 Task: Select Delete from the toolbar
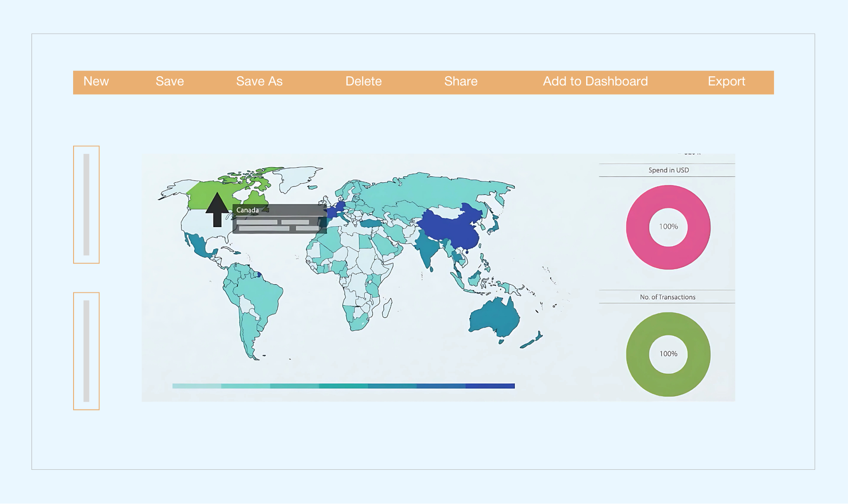363,81
